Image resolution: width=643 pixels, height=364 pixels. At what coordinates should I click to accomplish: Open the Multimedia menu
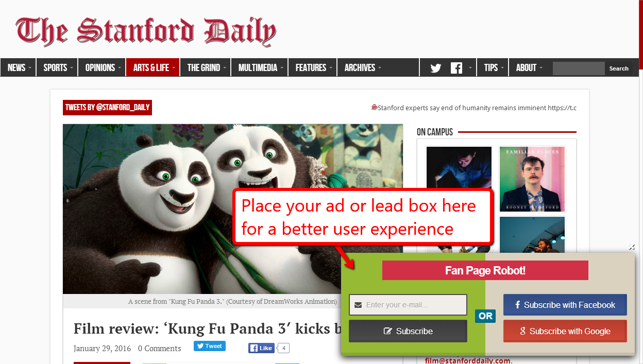click(260, 67)
